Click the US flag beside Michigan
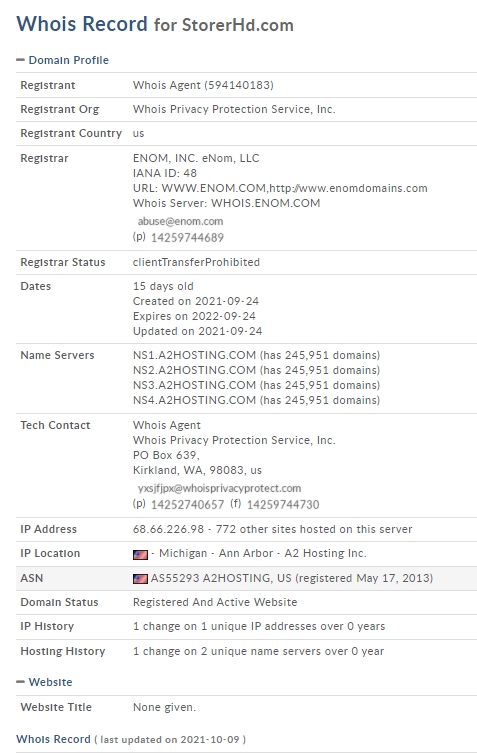Viewport: 477px width, 753px height. pos(140,554)
